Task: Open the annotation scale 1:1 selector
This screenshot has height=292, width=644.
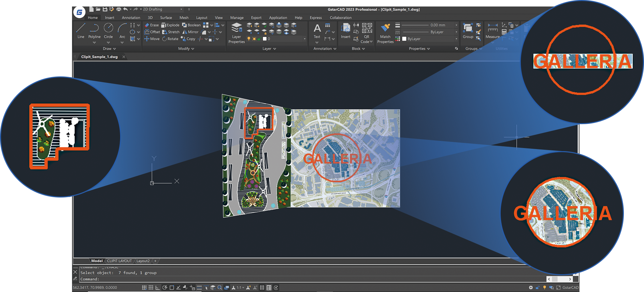Action: 240,288
